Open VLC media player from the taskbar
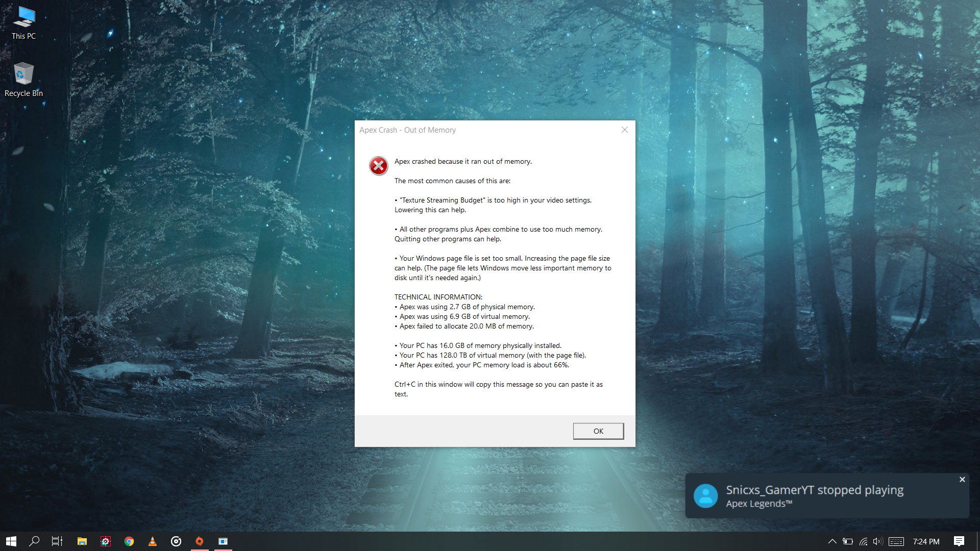Image resolution: width=980 pixels, height=551 pixels. point(153,541)
